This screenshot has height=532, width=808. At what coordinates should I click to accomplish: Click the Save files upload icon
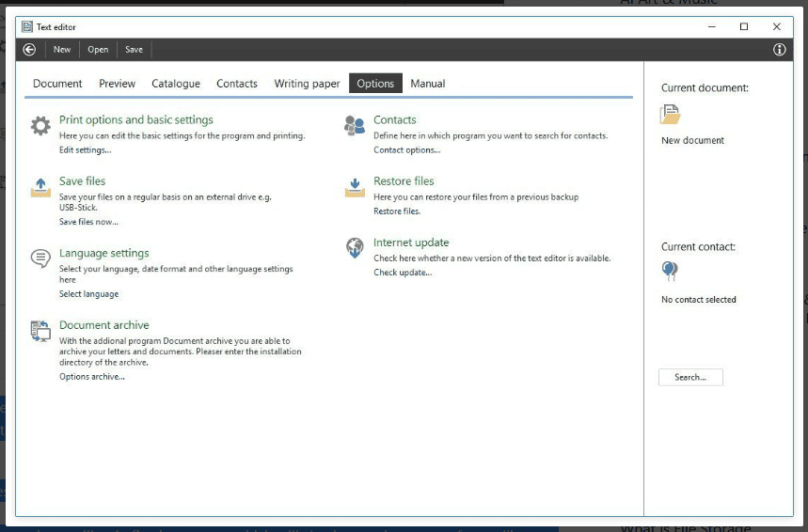(40, 187)
